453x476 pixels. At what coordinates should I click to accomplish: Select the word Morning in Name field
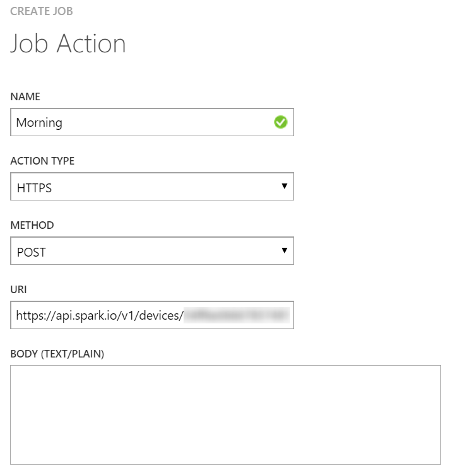tap(39, 123)
